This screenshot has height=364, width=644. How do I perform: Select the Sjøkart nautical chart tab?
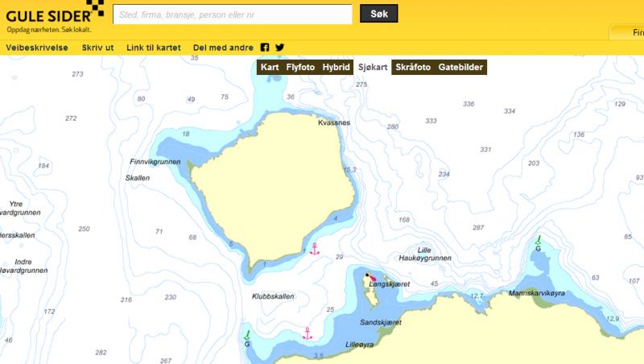coord(373,68)
